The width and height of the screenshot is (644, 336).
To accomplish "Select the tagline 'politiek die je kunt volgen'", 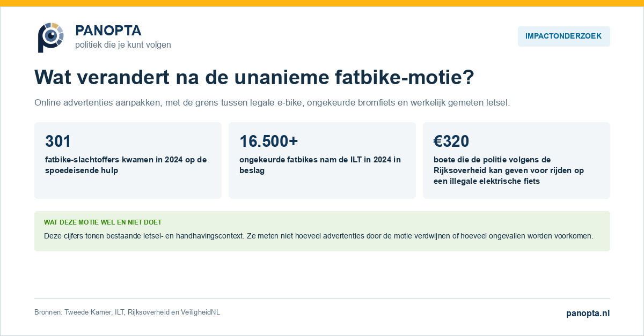I will [123, 45].
